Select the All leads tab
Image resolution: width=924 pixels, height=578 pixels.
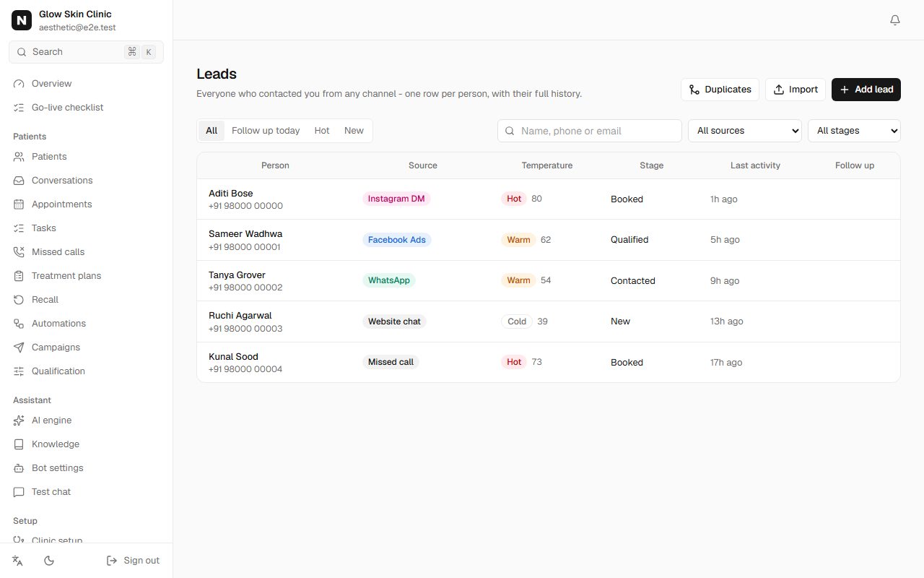(212, 131)
